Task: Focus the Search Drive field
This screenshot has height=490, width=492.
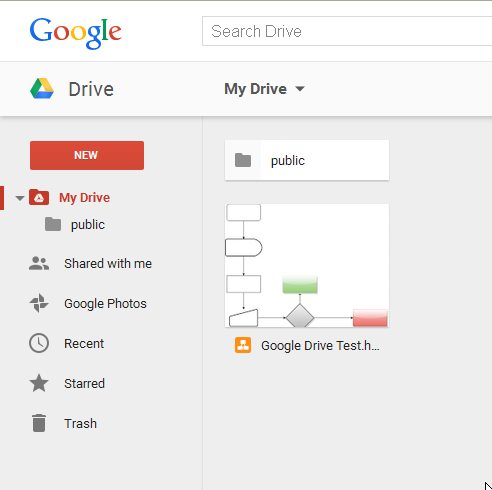Action: pyautogui.click(x=347, y=31)
